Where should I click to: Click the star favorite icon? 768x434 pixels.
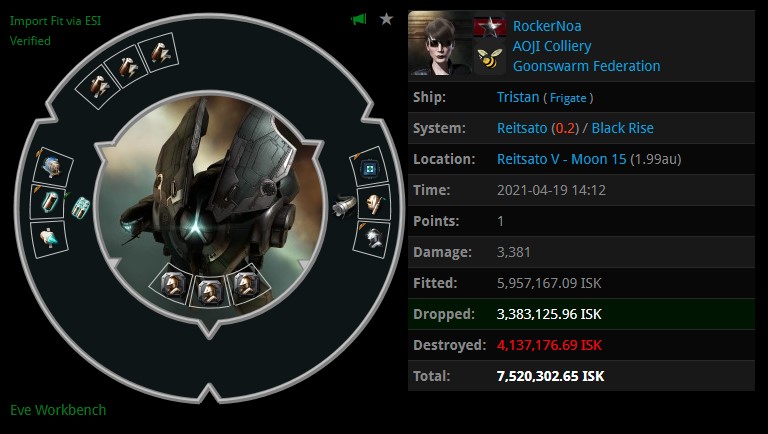(386, 19)
